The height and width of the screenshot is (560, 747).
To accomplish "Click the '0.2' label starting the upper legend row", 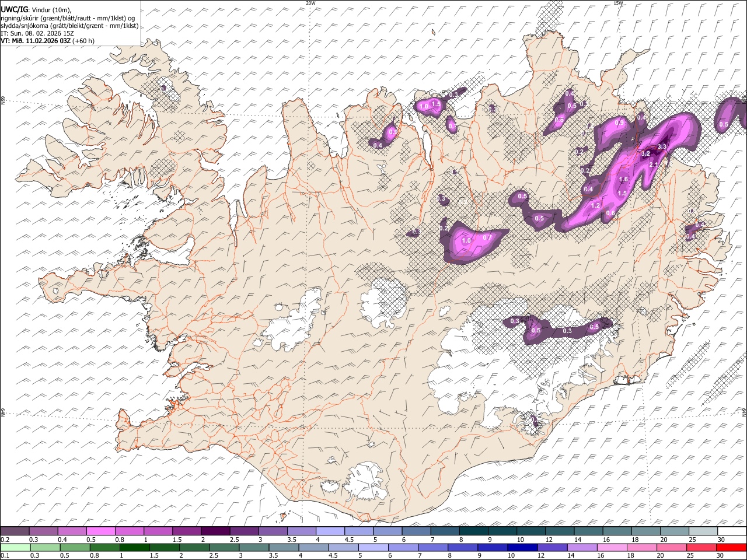I will pyautogui.click(x=5, y=540).
